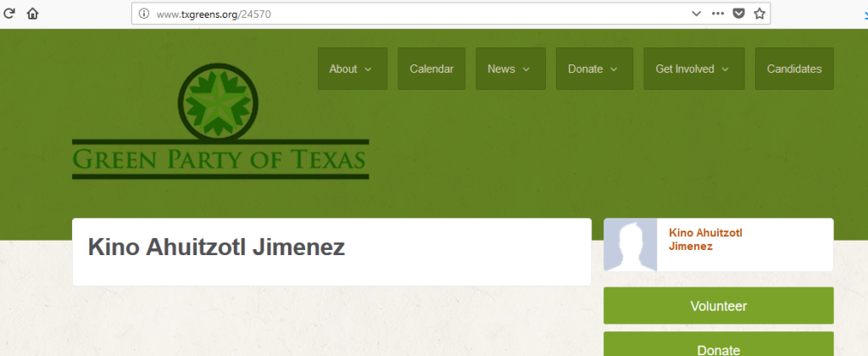Click the green Volunteer button
The width and height of the screenshot is (868, 356).
(719, 306)
